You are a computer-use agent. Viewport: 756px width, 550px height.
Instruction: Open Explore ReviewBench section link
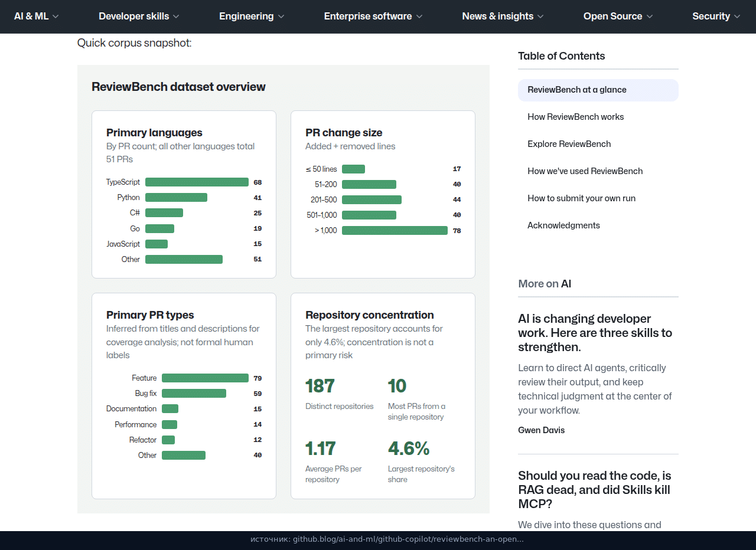[x=569, y=144]
